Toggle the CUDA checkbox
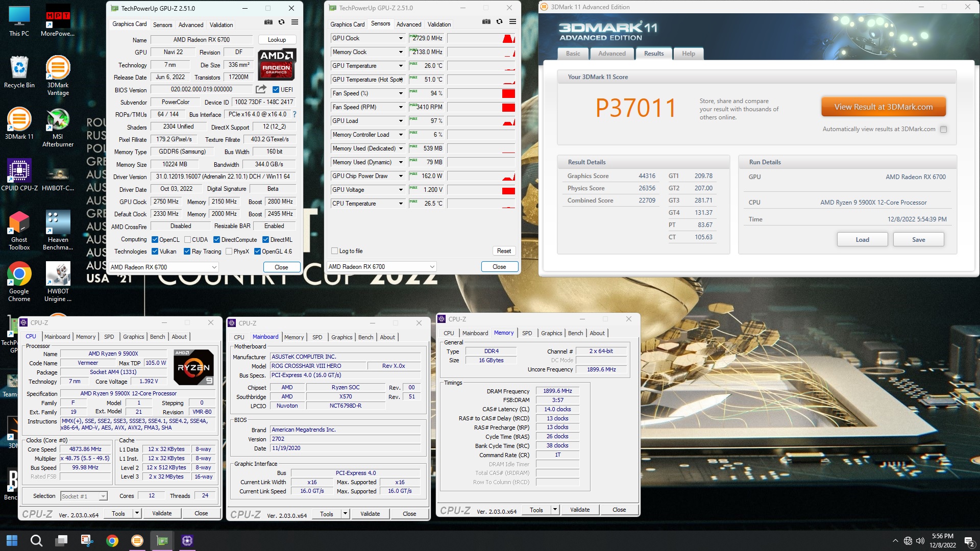This screenshot has height=551, width=980. [187, 240]
